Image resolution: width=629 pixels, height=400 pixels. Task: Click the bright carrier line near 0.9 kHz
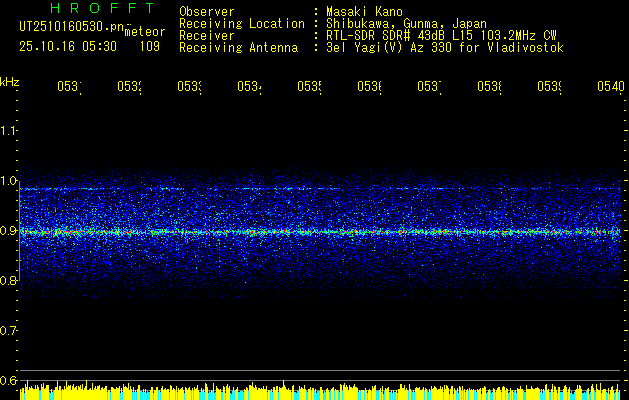tap(321, 232)
